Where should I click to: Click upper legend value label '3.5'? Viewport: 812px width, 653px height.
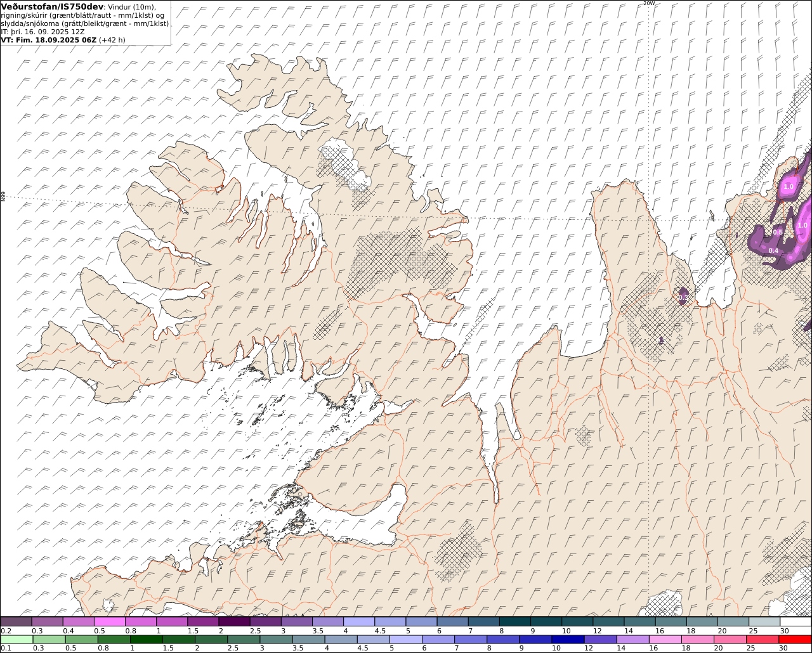point(318,631)
